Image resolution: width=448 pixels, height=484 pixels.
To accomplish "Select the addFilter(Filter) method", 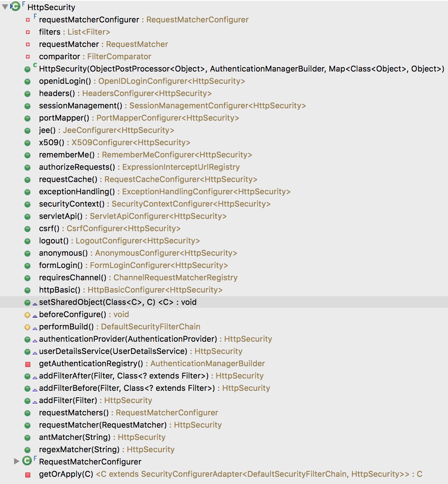I will 83,400.
